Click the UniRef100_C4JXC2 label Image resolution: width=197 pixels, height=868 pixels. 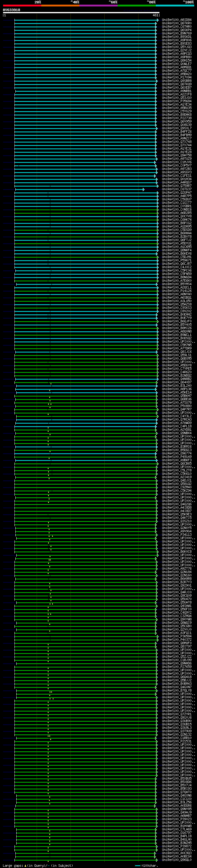(x=177, y=267)
